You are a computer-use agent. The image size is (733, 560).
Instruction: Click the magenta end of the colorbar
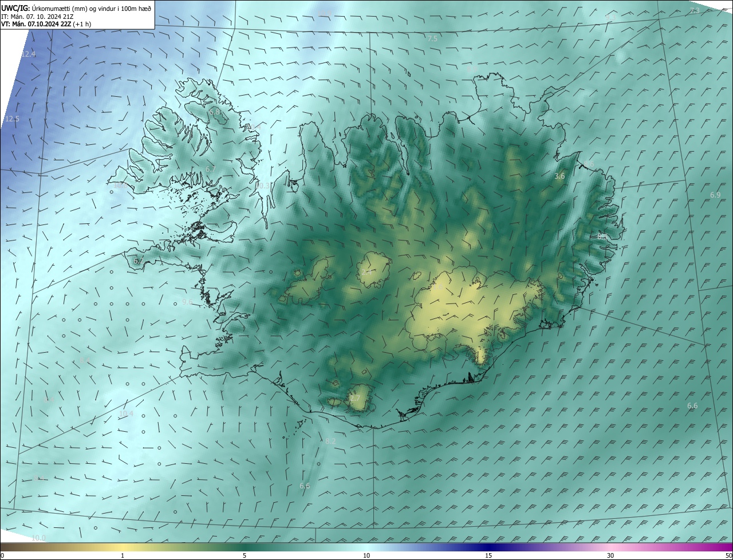(727, 547)
